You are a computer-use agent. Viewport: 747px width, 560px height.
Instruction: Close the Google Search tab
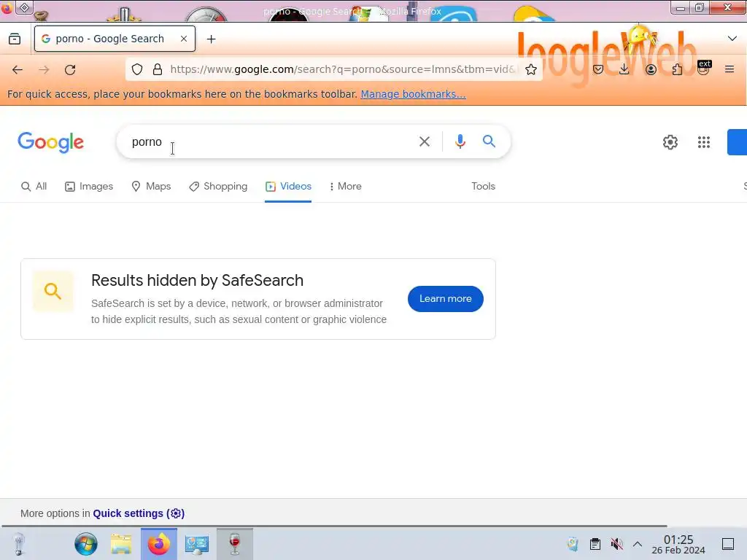point(183,39)
